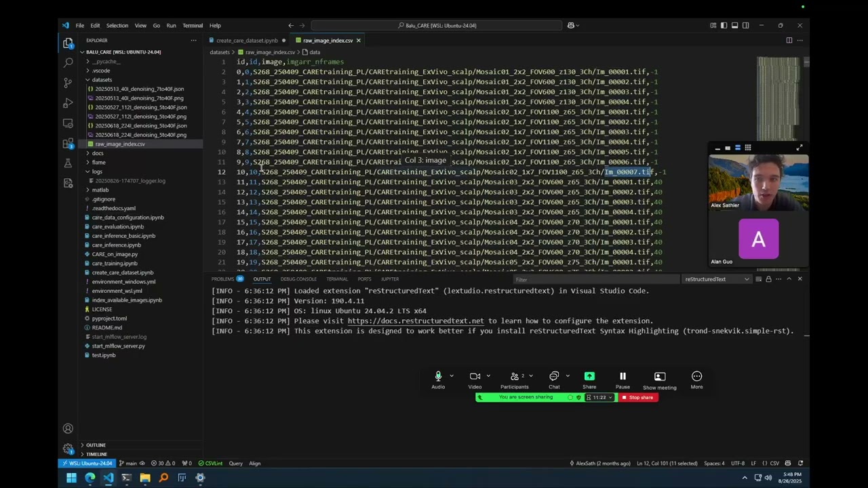Open the Search view icon

(x=68, y=62)
